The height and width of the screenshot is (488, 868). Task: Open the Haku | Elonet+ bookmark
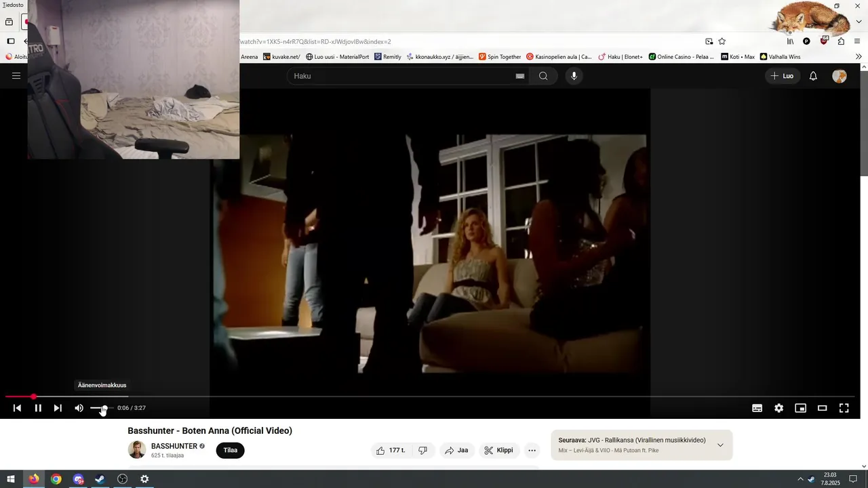point(620,57)
